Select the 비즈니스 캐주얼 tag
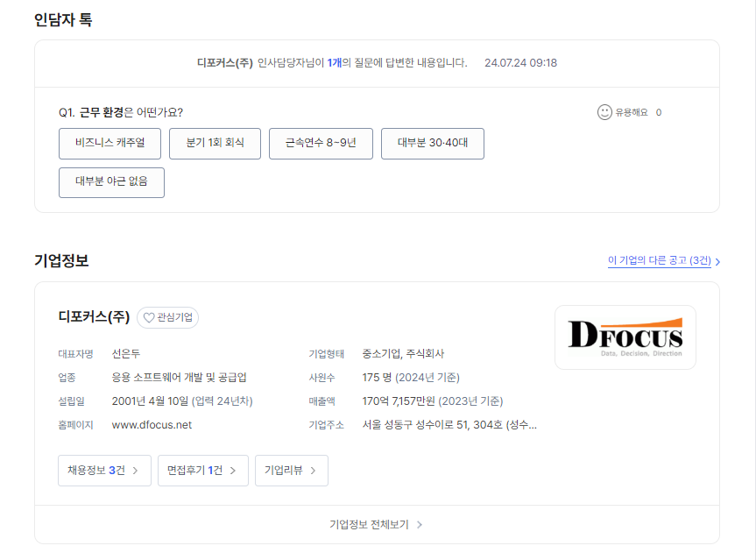756x560 pixels. (x=110, y=143)
